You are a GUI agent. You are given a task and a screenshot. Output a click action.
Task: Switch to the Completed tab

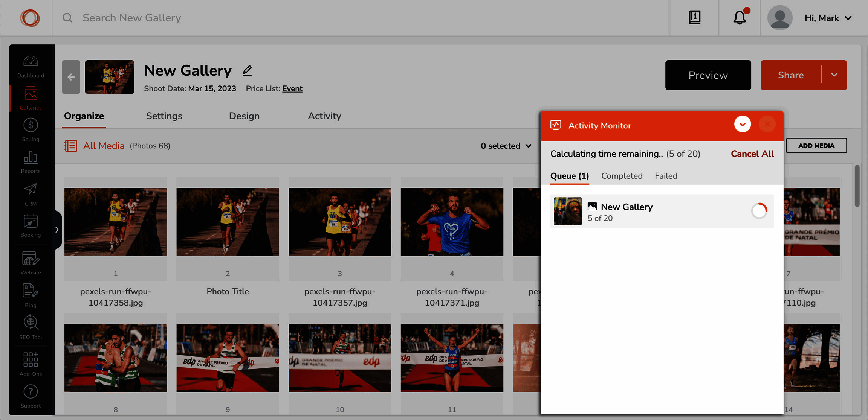(622, 176)
